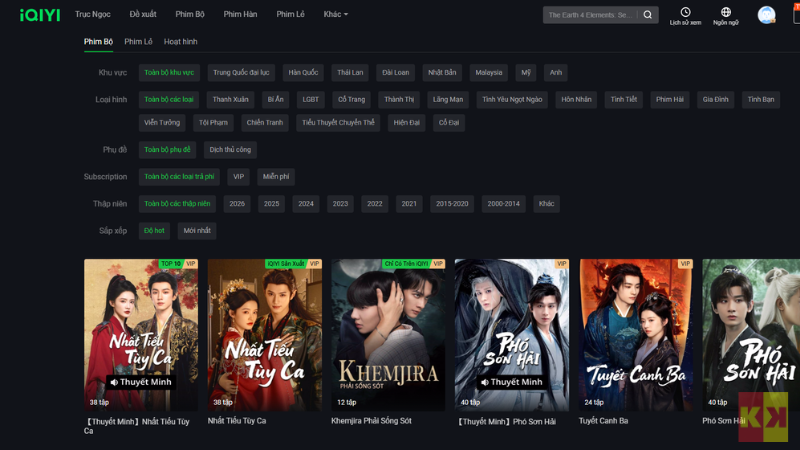Filter by years 2015-2020
The image size is (800, 450).
[452, 204]
